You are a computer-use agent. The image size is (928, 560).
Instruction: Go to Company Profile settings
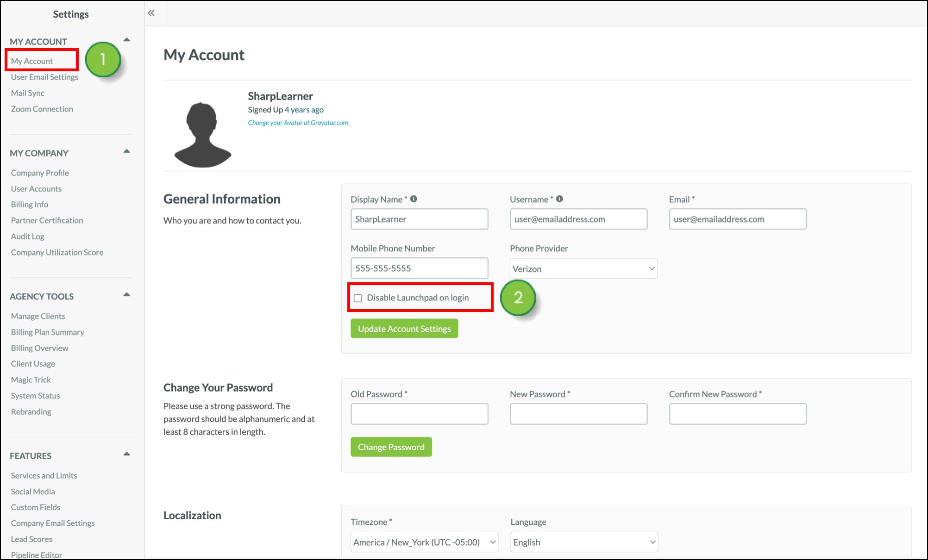(40, 173)
